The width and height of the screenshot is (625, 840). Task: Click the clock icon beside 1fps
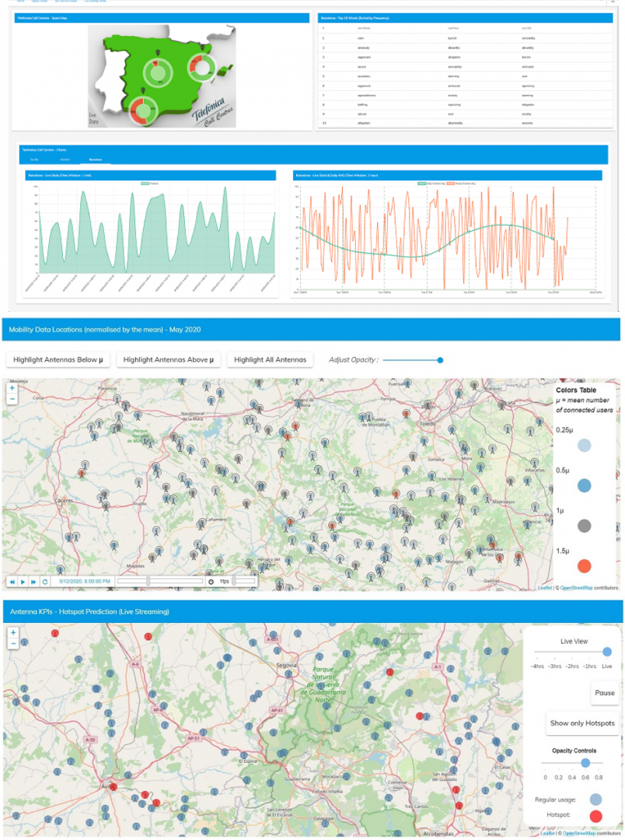(211, 582)
